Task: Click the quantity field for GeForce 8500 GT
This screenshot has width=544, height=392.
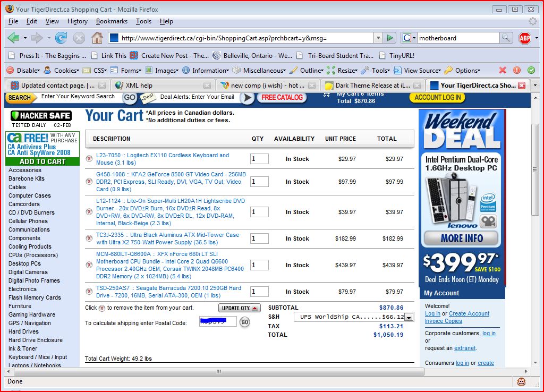Action: [x=259, y=182]
